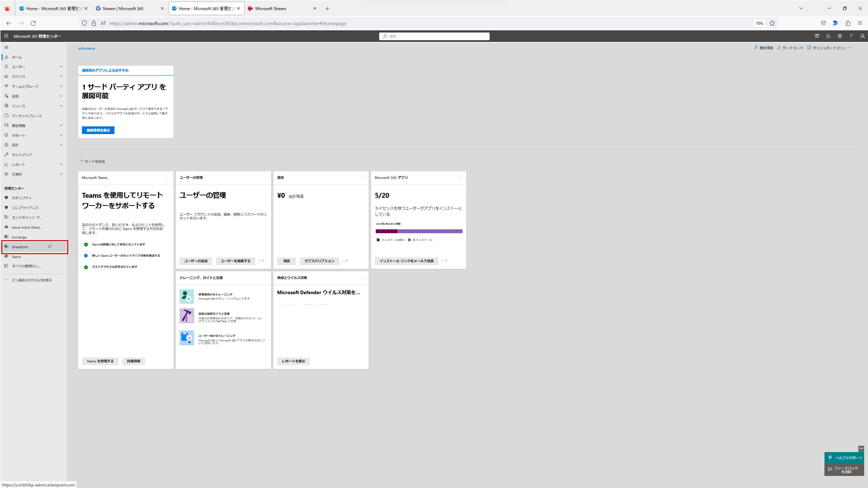868x488 pixels.
Task: Click 推奨事項を表示 button
Action: click(x=98, y=130)
